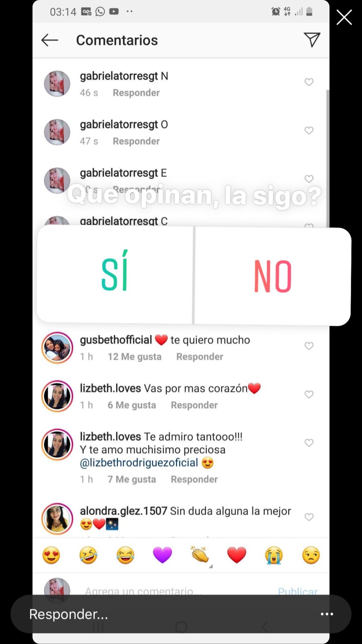Vote NO in the poll
The image size is (362, 644).
click(273, 276)
